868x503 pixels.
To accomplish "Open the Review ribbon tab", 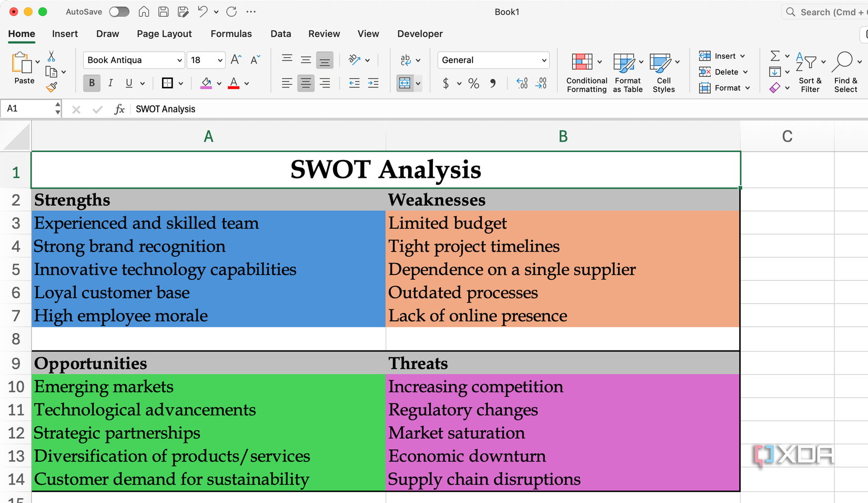I will coord(324,34).
